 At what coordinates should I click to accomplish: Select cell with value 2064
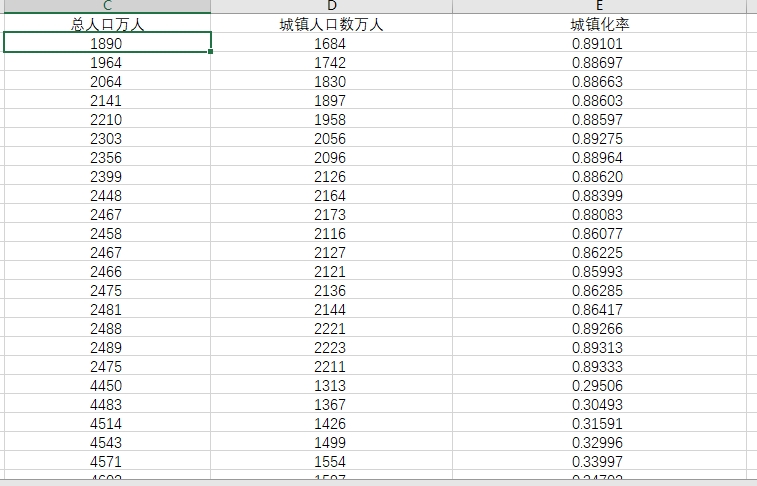[107, 81]
